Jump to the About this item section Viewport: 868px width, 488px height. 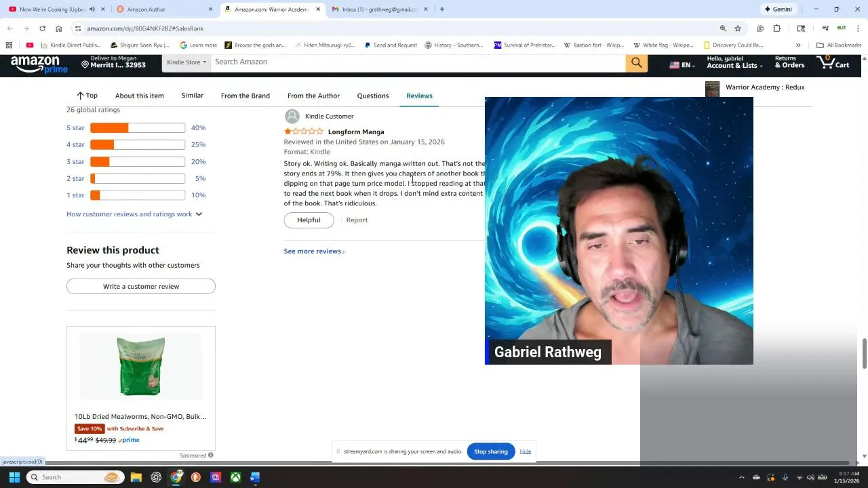pyautogui.click(x=140, y=96)
